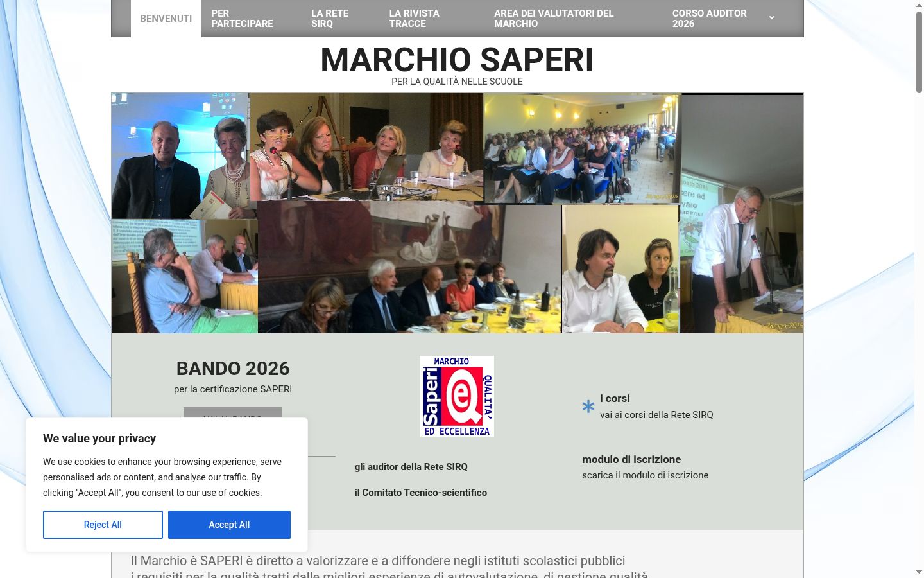The width and height of the screenshot is (924, 578).
Task: Click PER LA QUALITÀ NELLE SCUOLE subtitle
Action: [457, 82]
